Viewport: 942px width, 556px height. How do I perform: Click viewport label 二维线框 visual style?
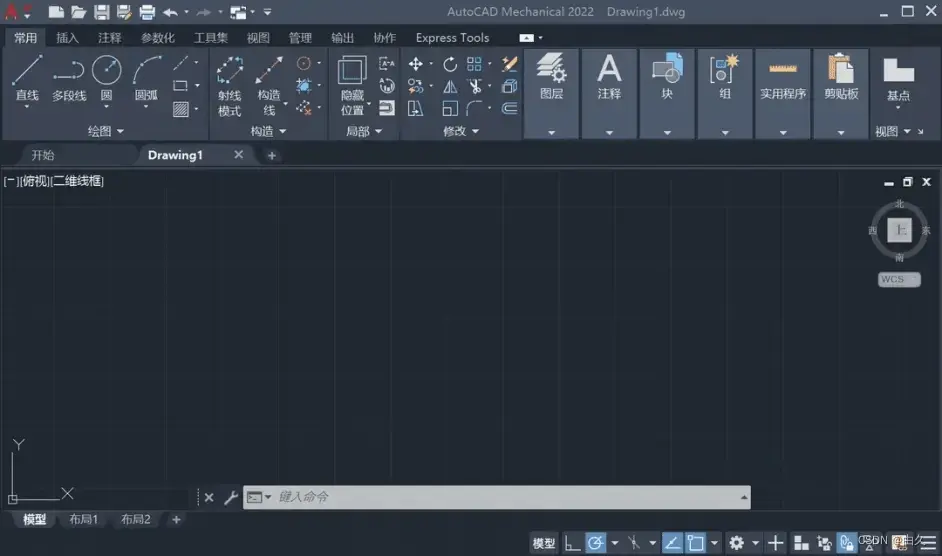(77, 181)
